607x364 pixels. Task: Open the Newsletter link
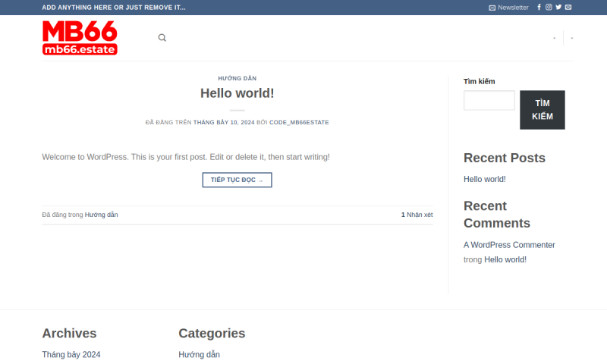pos(513,8)
